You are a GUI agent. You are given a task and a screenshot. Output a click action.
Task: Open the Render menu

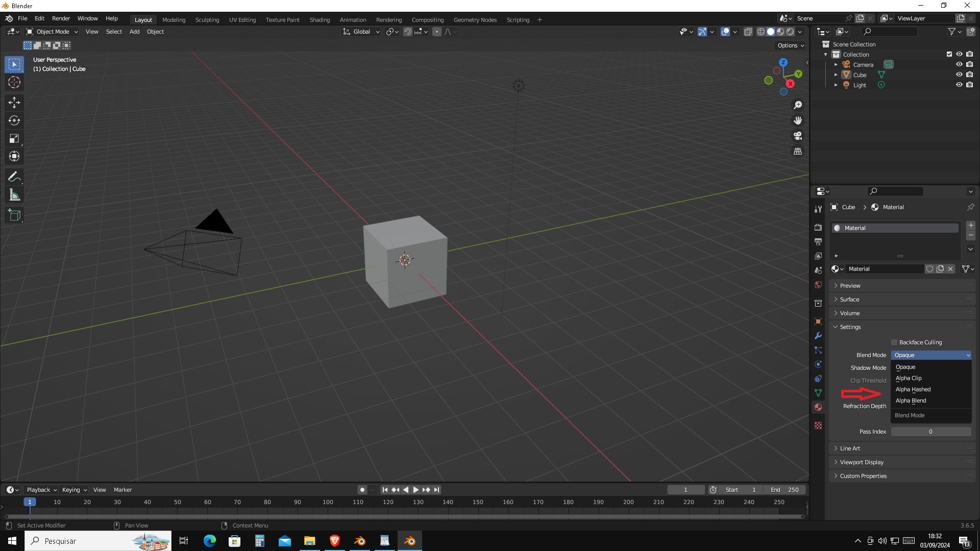click(x=61, y=18)
